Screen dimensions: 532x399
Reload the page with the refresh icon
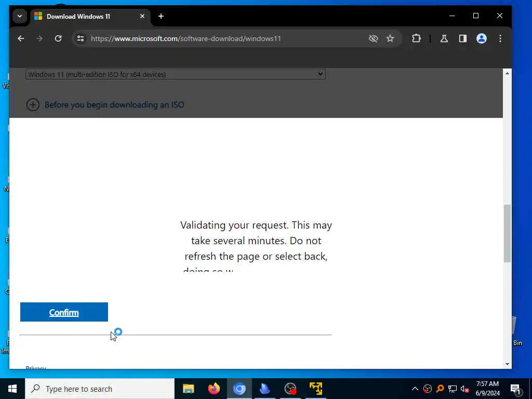click(58, 38)
